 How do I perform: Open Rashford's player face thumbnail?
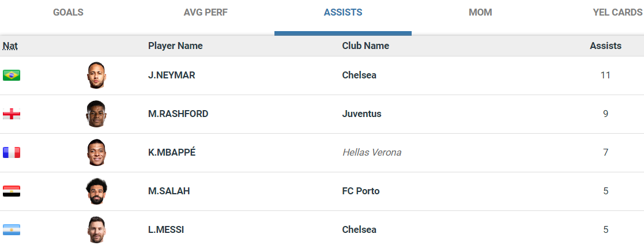[97, 114]
